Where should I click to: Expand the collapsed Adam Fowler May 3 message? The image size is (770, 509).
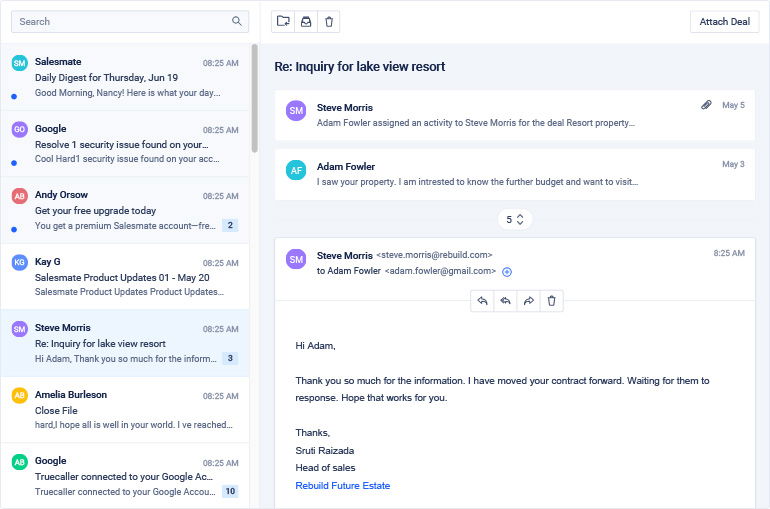click(x=515, y=174)
